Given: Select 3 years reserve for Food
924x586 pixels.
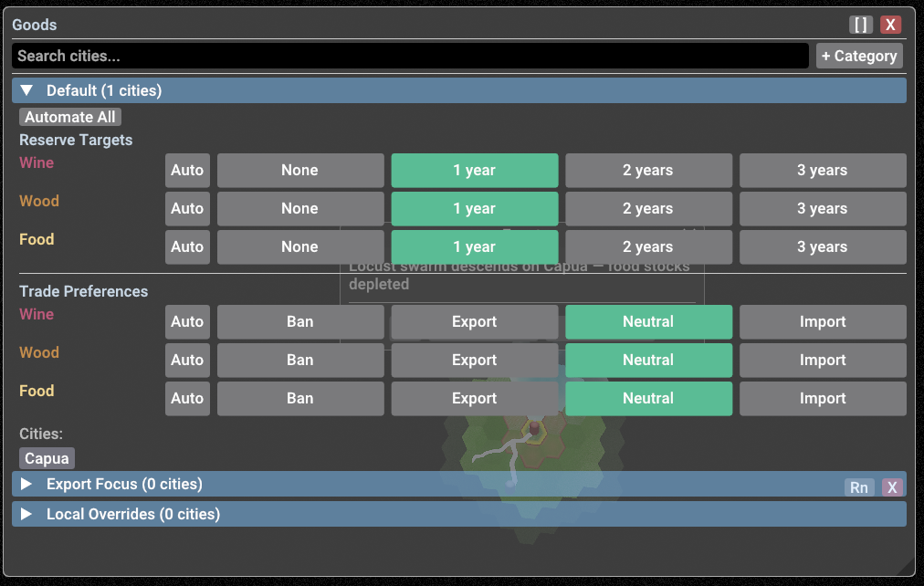Looking at the screenshot, I should pos(823,246).
